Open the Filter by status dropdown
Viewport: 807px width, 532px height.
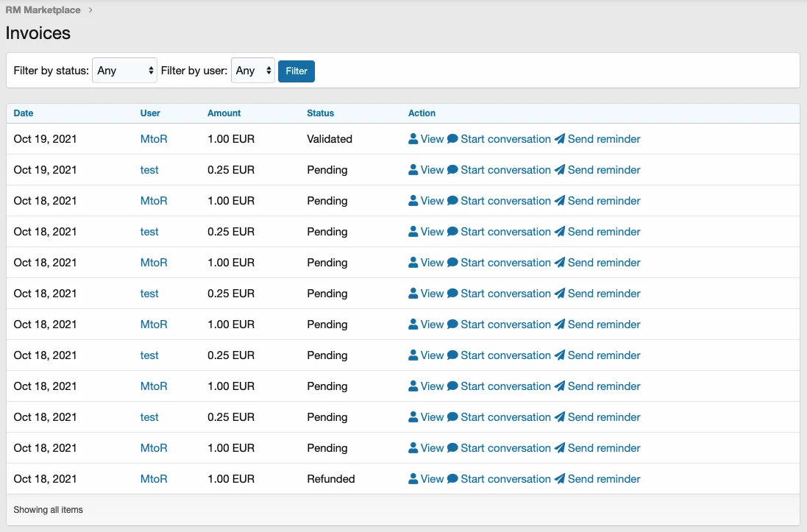pyautogui.click(x=124, y=71)
